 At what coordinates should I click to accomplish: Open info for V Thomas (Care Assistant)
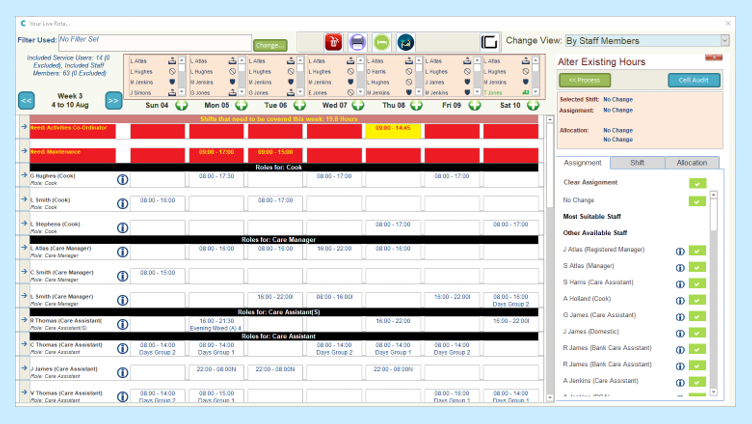[123, 396]
